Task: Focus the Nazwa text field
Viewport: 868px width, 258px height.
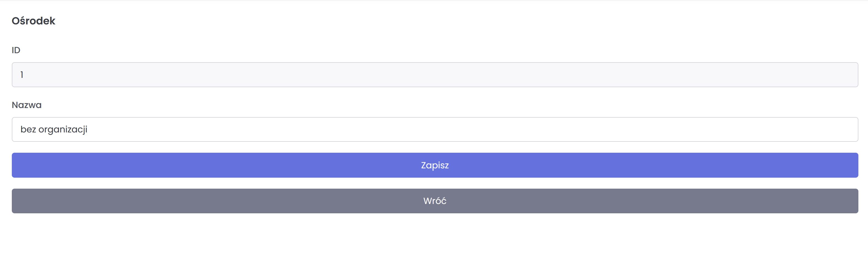Action: click(435, 129)
